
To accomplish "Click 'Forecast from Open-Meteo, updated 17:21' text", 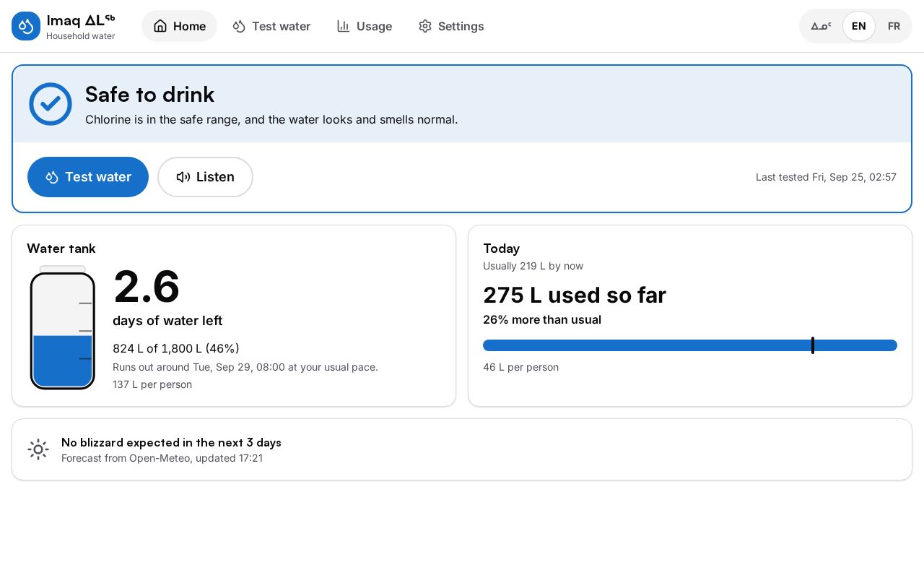I will pyautogui.click(x=162, y=458).
